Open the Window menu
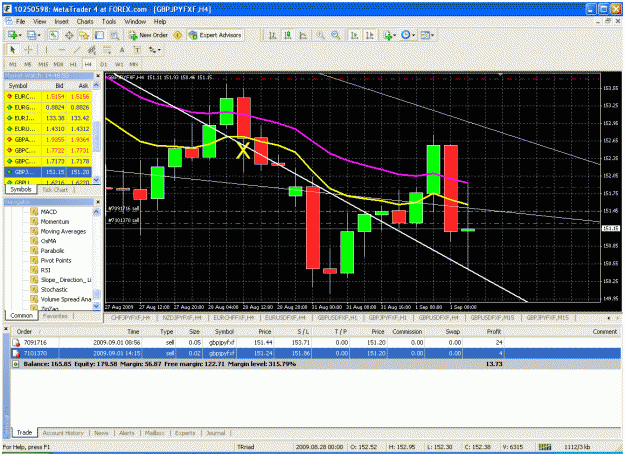 click(135, 22)
